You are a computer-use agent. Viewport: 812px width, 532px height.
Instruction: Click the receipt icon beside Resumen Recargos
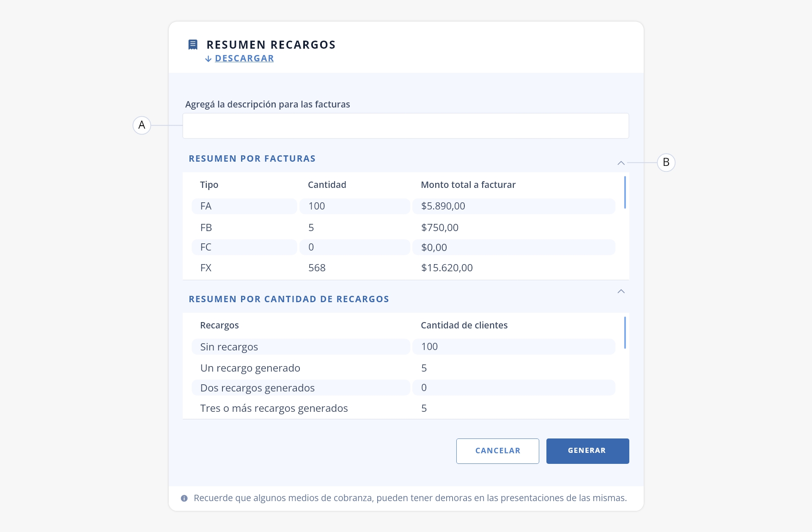pyautogui.click(x=193, y=44)
